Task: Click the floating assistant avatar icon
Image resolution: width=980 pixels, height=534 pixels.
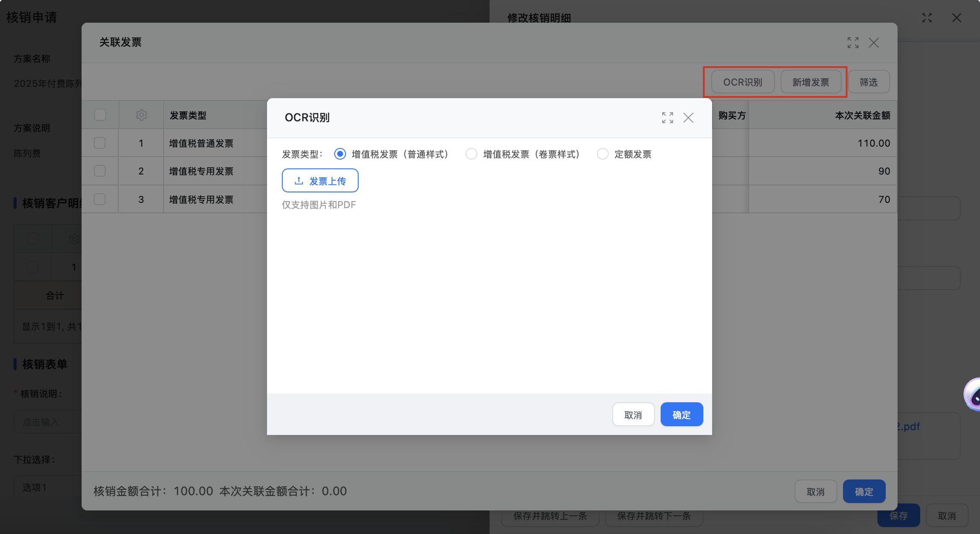Action: [x=974, y=395]
